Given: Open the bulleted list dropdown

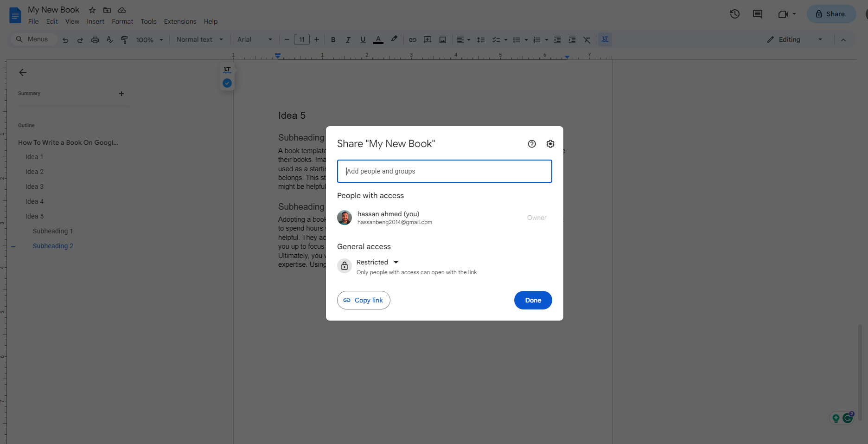Looking at the screenshot, I should (x=526, y=40).
